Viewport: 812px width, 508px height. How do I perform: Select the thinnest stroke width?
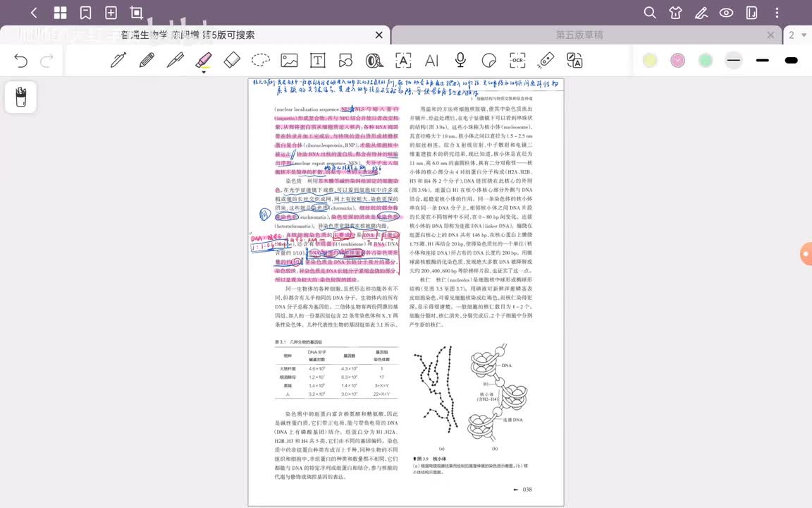pyautogui.click(x=734, y=60)
